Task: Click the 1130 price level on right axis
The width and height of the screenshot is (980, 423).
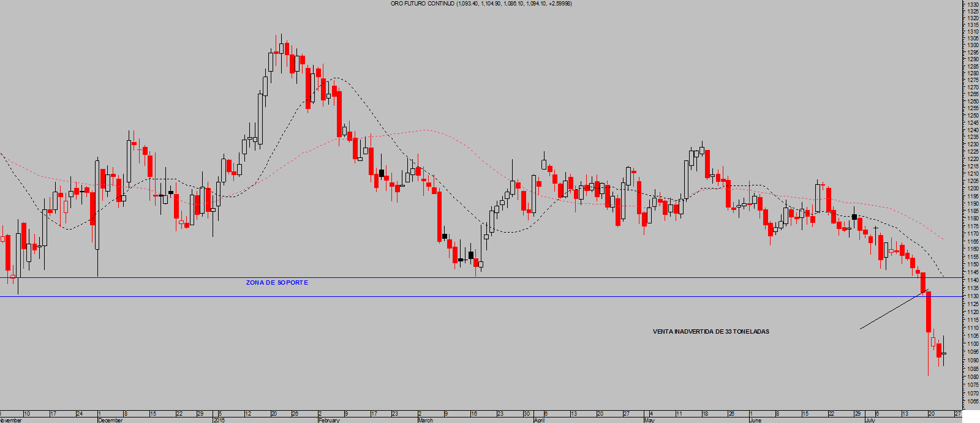Action: [x=973, y=296]
